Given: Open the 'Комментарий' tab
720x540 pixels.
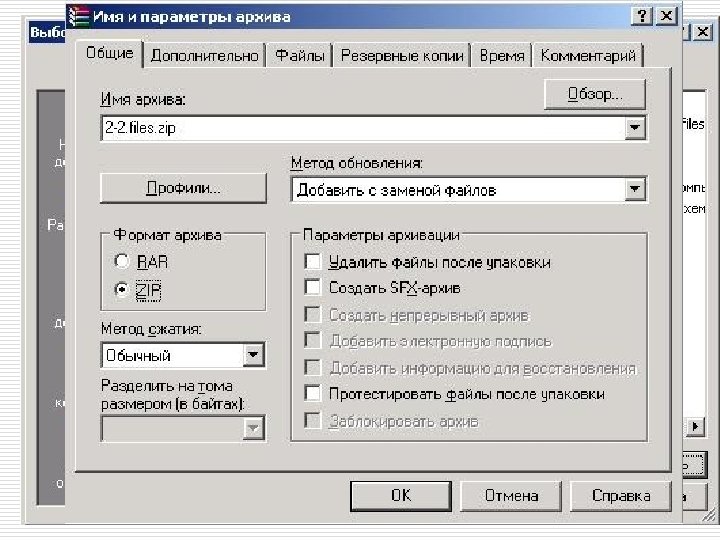Looking at the screenshot, I should [588, 57].
